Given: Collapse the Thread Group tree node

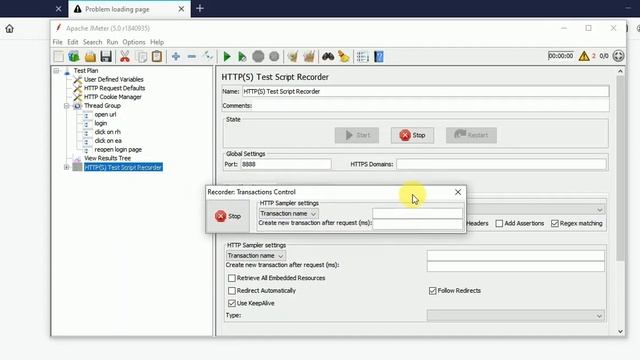Looking at the screenshot, I should tap(67, 106).
